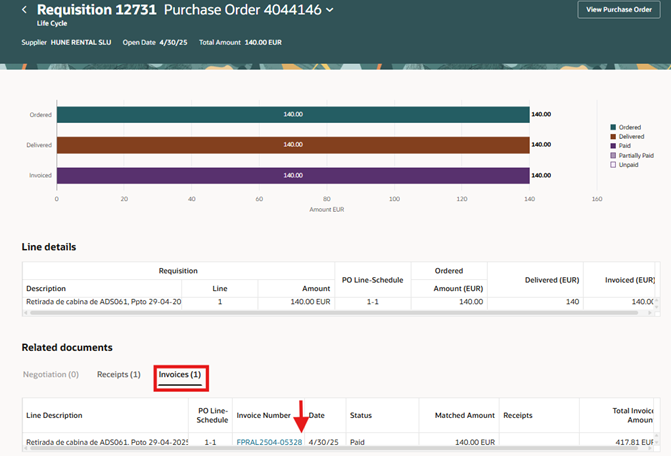Select the teal Ordered bar in chart
Image resolution: width=671 pixels, height=456 pixels.
point(293,115)
